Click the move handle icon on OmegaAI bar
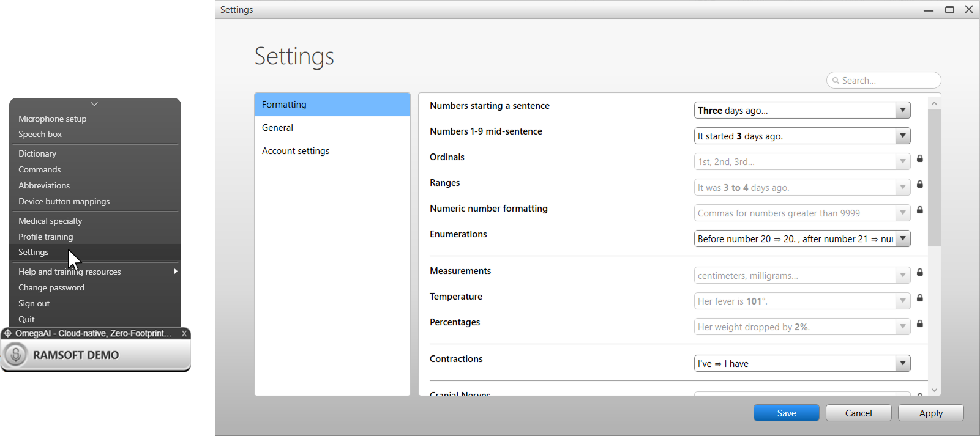The height and width of the screenshot is (436, 980). coord(8,333)
